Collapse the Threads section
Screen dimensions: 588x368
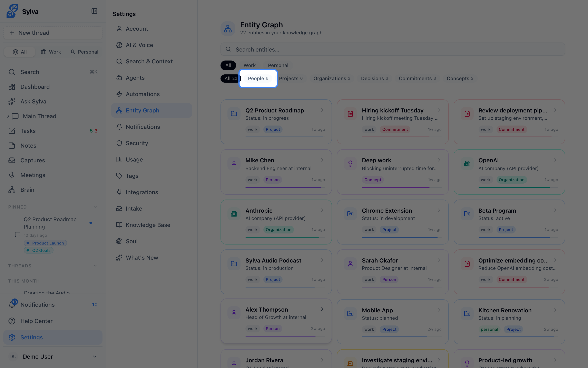(95, 266)
